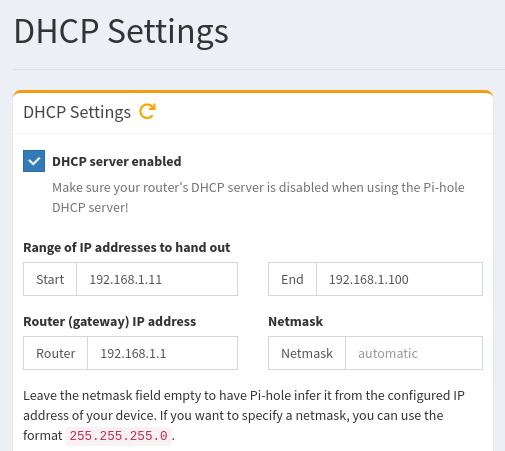Click the paragraph about leaving netmask empty
Viewport: 505px width, 451px height.
point(244,415)
